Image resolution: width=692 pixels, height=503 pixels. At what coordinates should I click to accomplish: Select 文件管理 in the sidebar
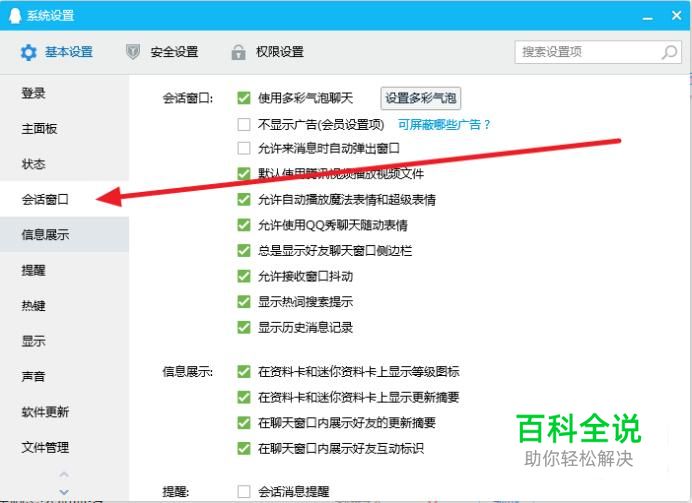(x=64, y=447)
